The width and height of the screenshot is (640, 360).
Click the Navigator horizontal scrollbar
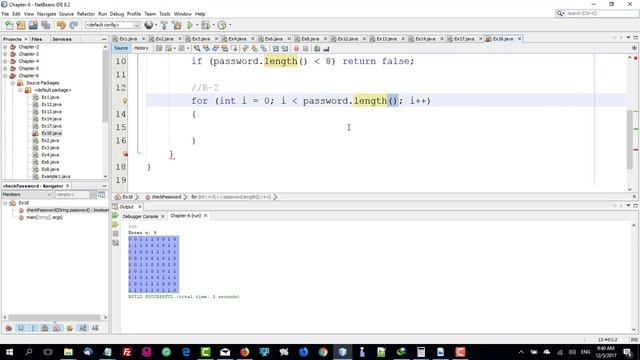coord(54,317)
